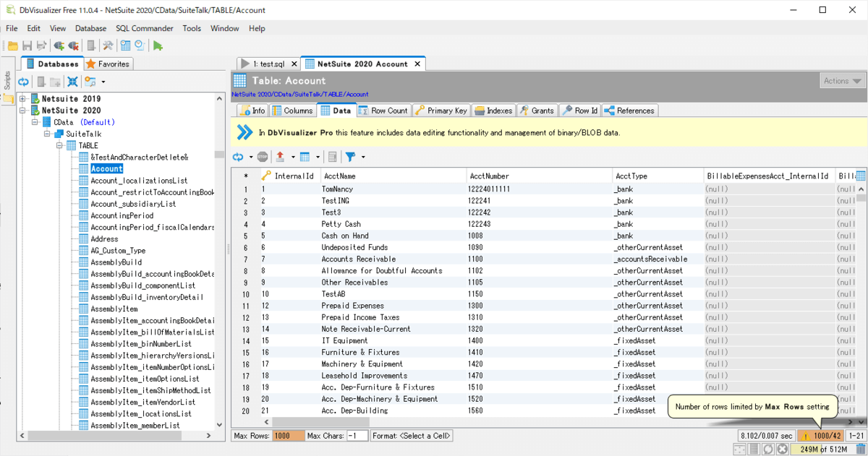Reload the databases tree with refresh icon
The image size is (868, 456).
[x=24, y=82]
